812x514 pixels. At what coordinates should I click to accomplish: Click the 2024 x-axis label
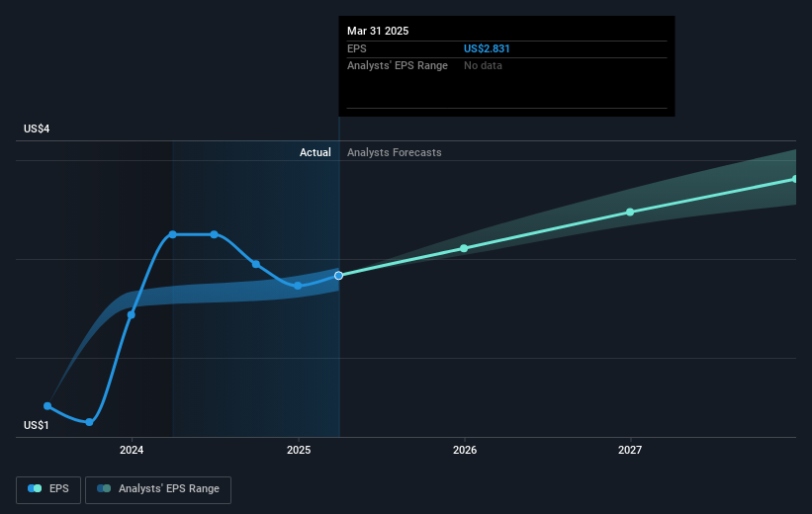(x=132, y=451)
